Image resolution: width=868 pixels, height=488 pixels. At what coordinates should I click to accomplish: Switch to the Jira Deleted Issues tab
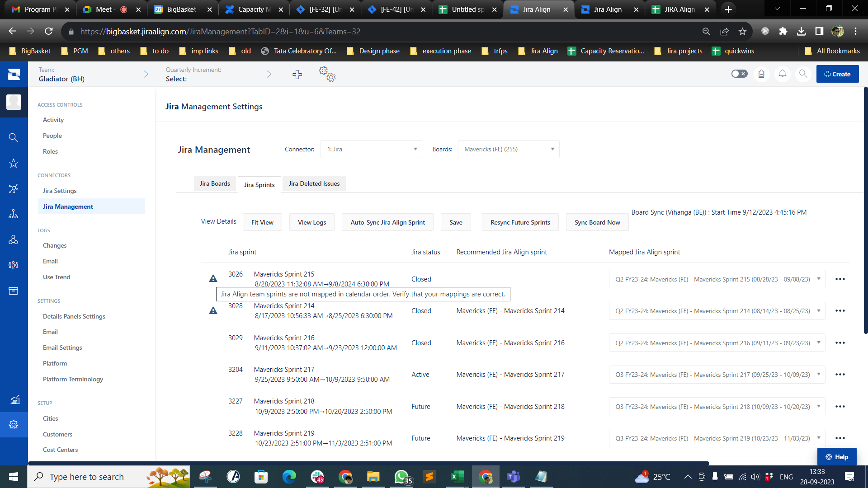tap(314, 183)
